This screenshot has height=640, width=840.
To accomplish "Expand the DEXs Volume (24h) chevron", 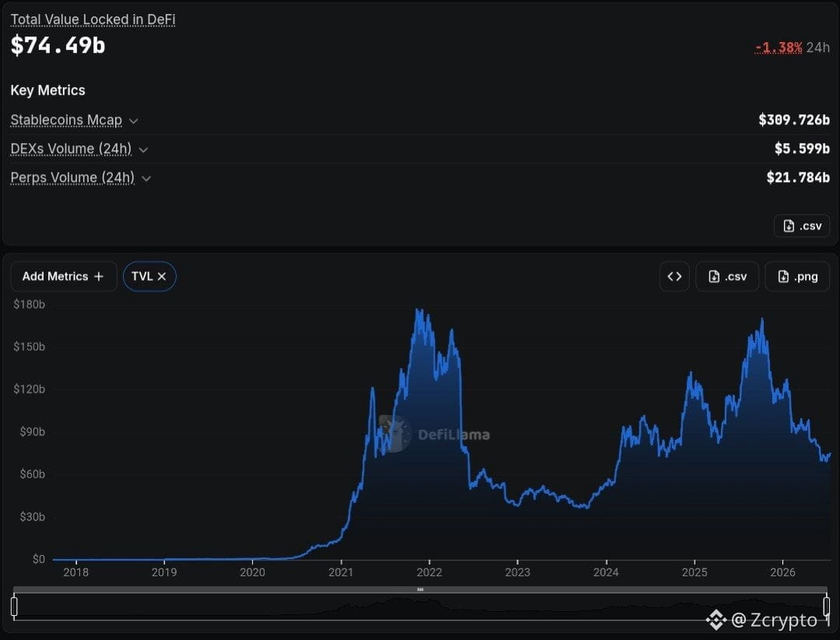I will pyautogui.click(x=143, y=150).
